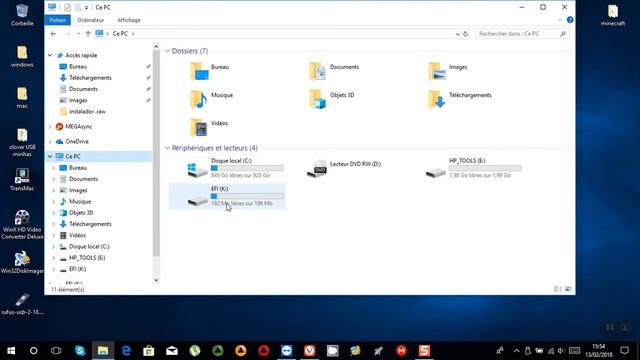Open the volume icon in system tray
Image resolution: width=640 pixels, height=360 pixels.
[x=561, y=351]
